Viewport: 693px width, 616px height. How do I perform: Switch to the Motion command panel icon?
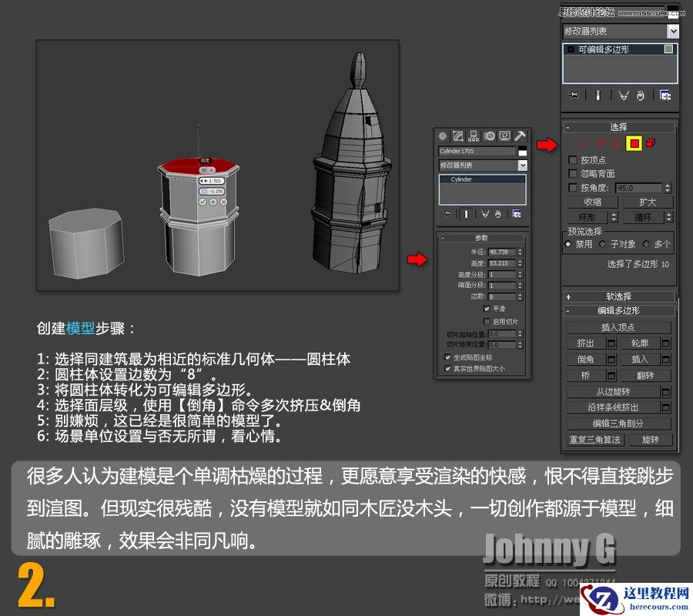(490, 136)
